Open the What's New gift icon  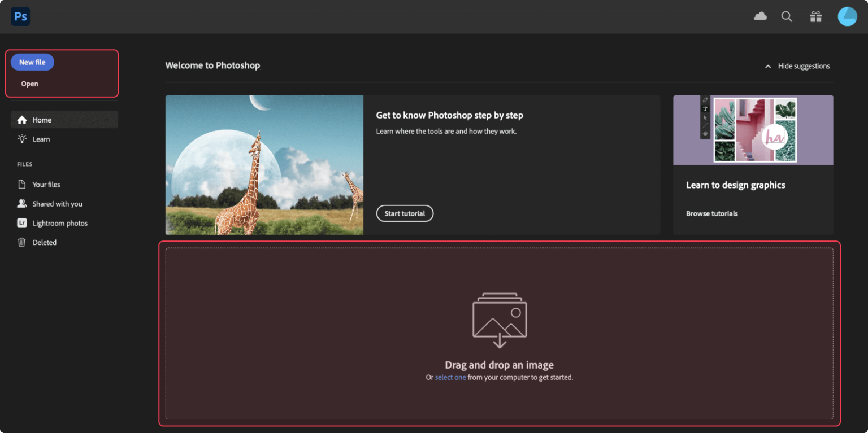click(x=815, y=16)
